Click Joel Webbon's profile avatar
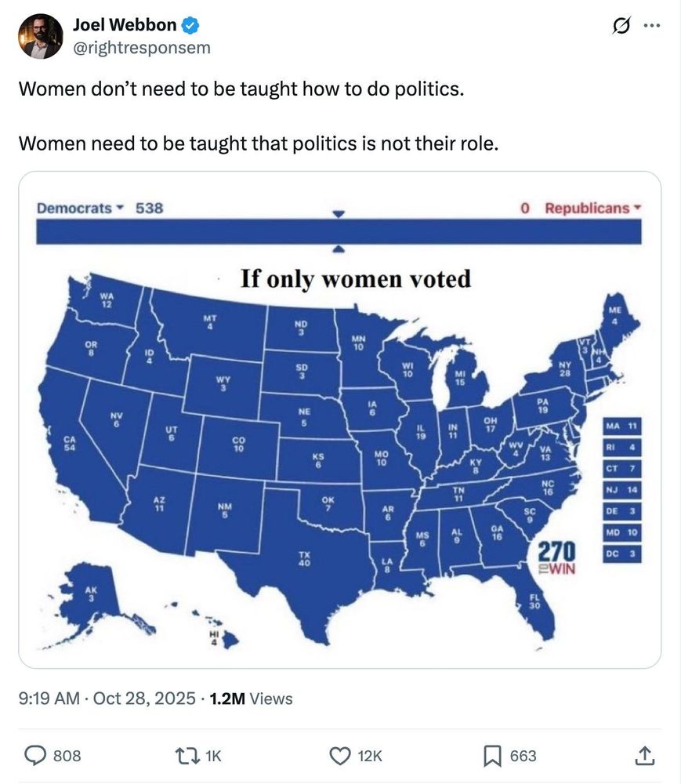Image resolution: width=681 pixels, height=784 pixels. coord(39,36)
